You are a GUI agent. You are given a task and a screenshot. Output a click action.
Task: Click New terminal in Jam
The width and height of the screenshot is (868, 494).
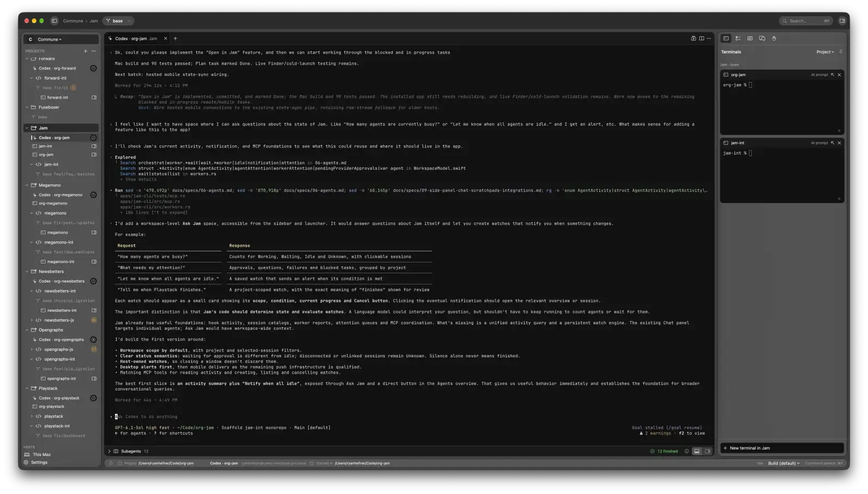click(782, 448)
